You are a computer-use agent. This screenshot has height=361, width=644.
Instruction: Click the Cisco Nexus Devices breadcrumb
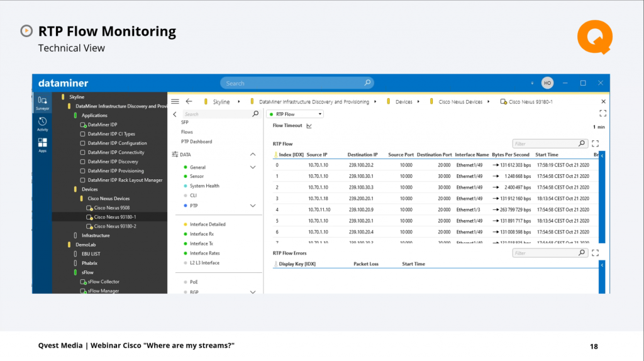(x=460, y=102)
